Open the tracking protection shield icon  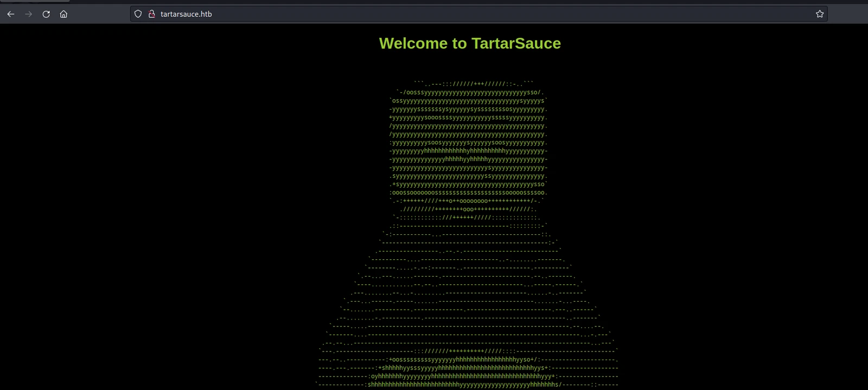[x=138, y=14]
